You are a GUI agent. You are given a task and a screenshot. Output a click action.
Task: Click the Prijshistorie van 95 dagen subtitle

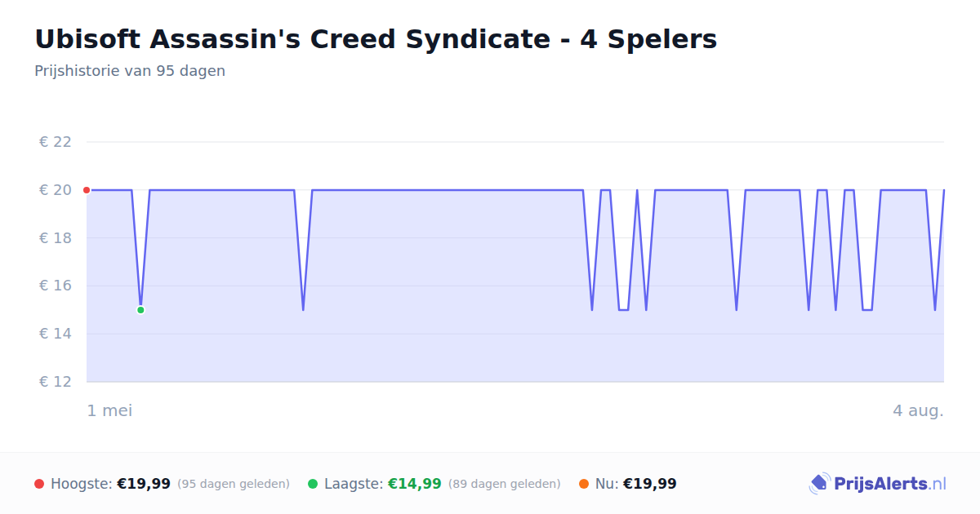(130, 71)
